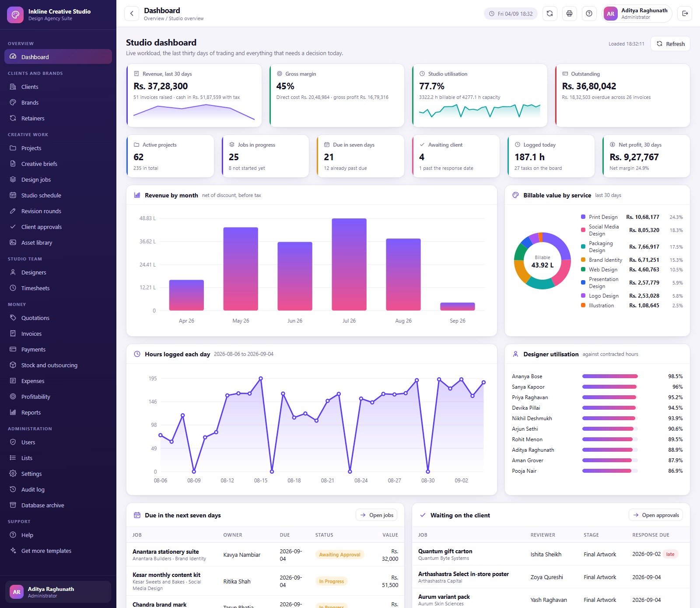700x608 pixels.
Task: Click the Stock and outsourcing box icon
Action: 13,365
